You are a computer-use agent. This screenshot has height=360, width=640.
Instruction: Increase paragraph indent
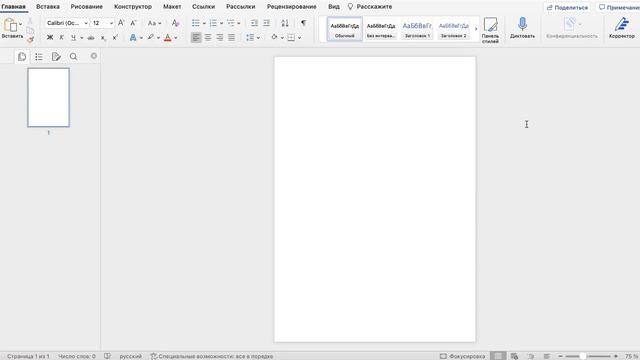[x=266, y=23]
